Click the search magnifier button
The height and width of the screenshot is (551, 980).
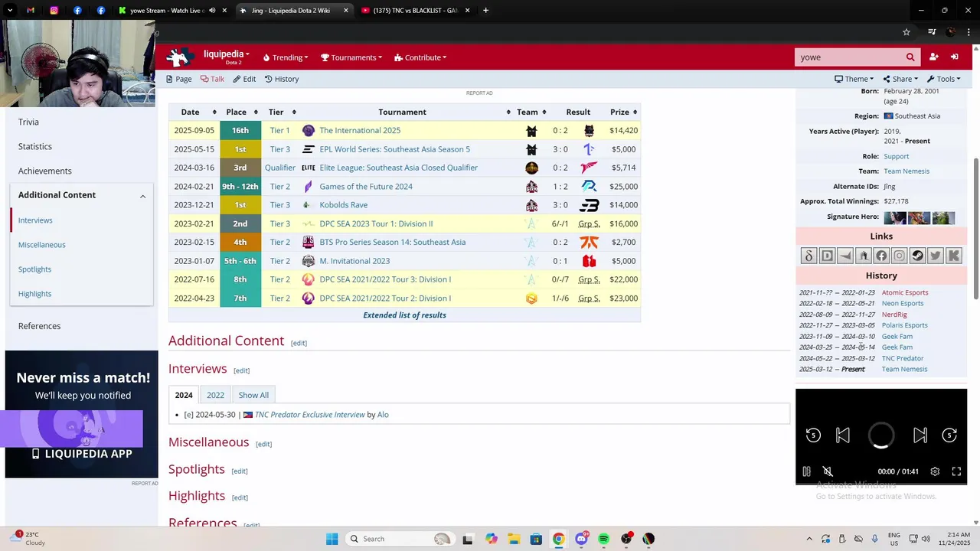tap(910, 57)
